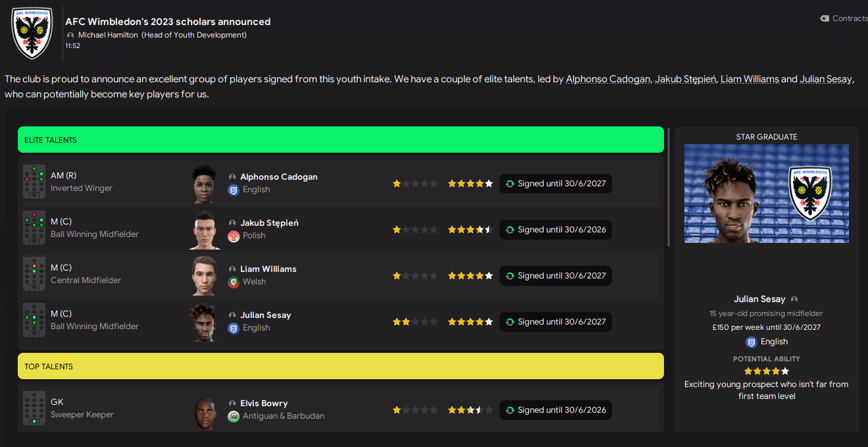Click the goalkeeper position icon for Elvis Bowry
This screenshot has width=868, height=447.
click(34, 408)
